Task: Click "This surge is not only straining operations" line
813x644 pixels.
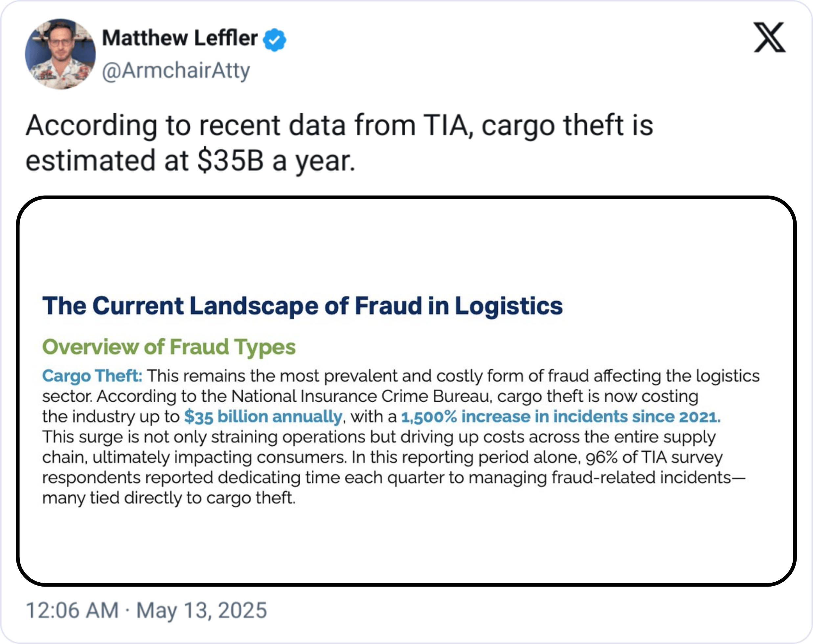Action: [x=204, y=437]
